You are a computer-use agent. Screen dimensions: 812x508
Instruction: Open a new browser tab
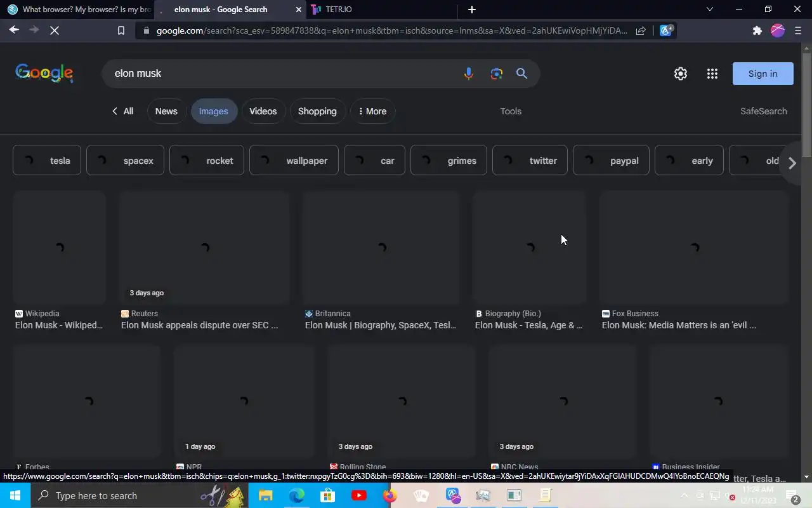[471, 10]
